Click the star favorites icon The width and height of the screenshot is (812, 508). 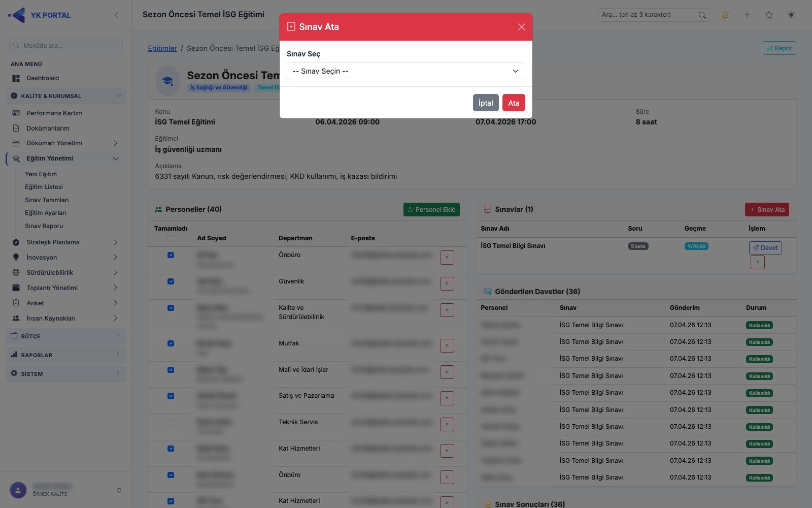[x=769, y=15]
